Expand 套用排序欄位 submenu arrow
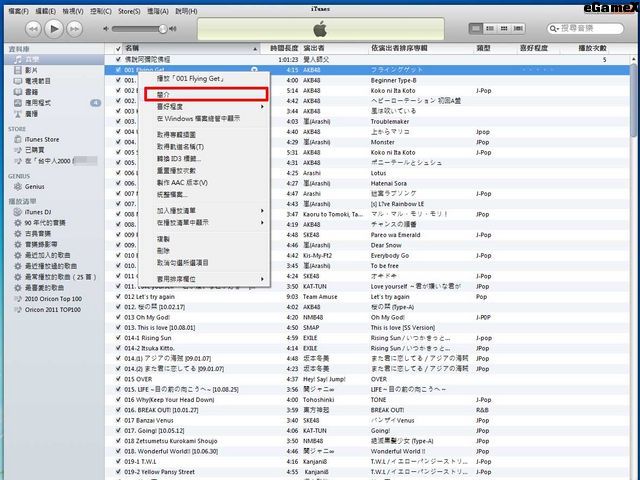Image resolution: width=640 pixels, height=480 pixels. (x=263, y=277)
